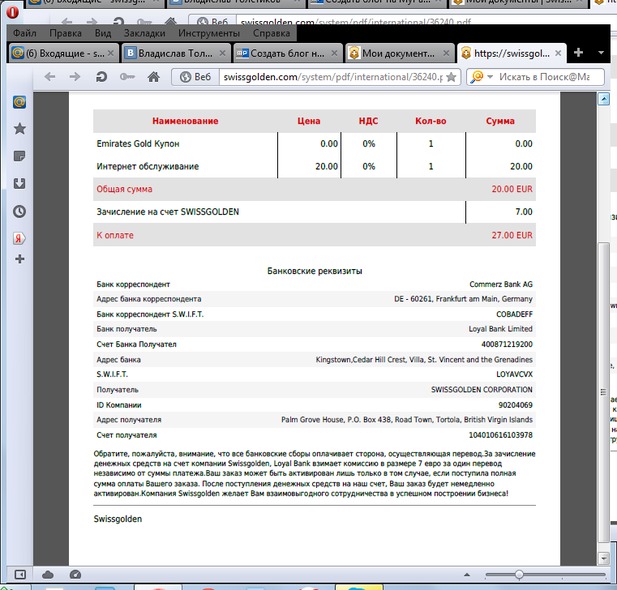Image resolution: width=617 pixels, height=590 pixels.
Task: Open the Инструменты menu
Action: coord(209,33)
